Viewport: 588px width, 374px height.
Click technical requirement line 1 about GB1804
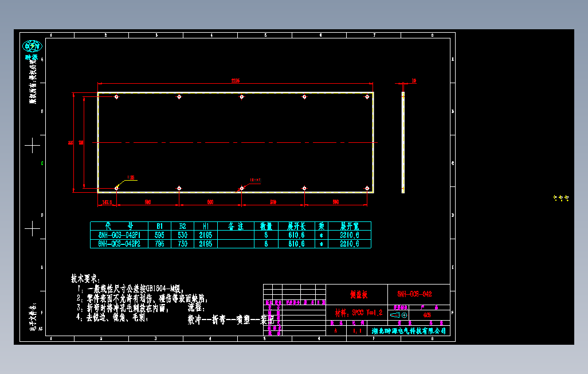[x=131, y=289]
